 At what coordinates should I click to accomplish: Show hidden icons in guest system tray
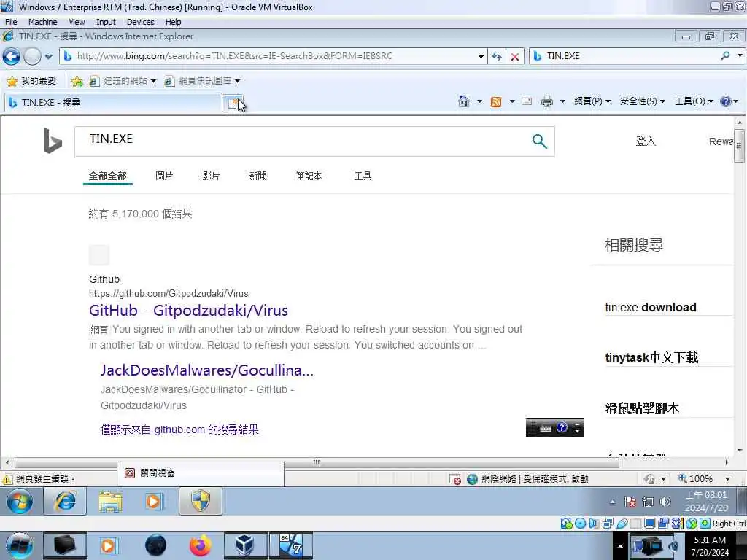point(613,502)
